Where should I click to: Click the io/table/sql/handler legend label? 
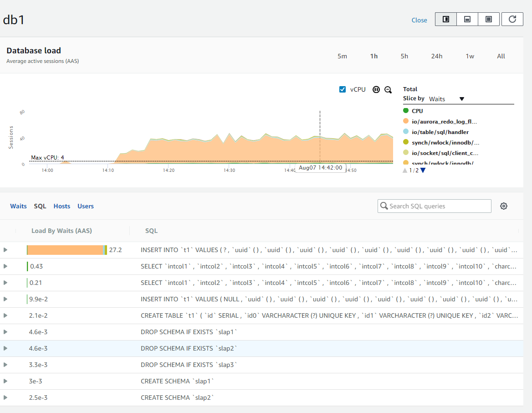click(440, 132)
